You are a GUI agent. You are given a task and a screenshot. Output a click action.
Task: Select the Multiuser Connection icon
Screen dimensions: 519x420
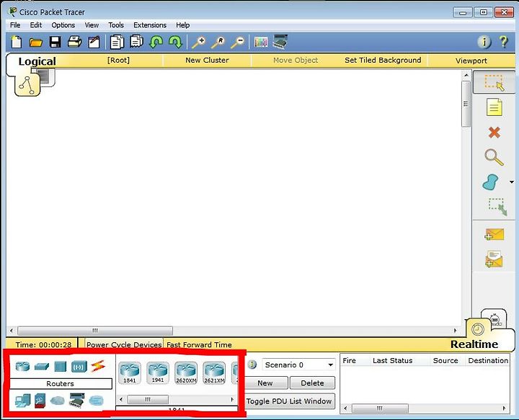tap(97, 401)
